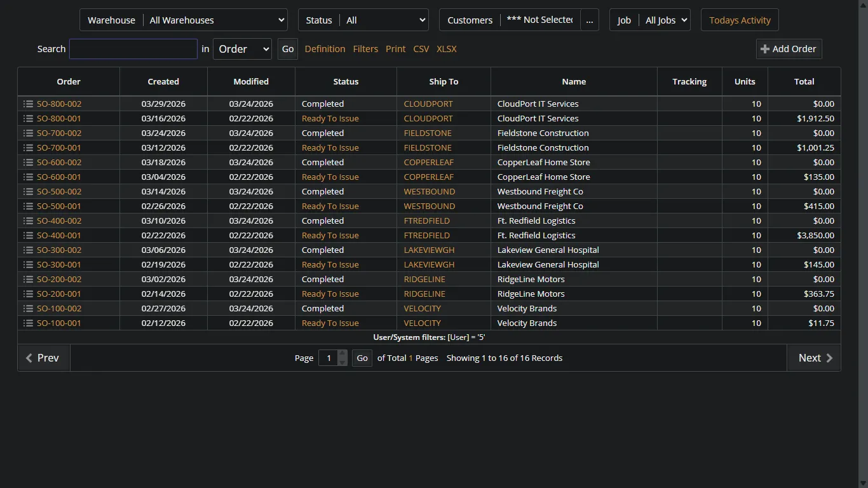Open row menu icon for SO-500-002
868x488 pixels.
point(28,191)
